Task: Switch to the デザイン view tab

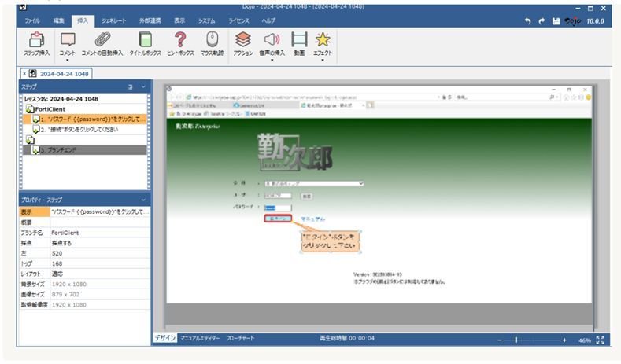Action: pos(164,338)
